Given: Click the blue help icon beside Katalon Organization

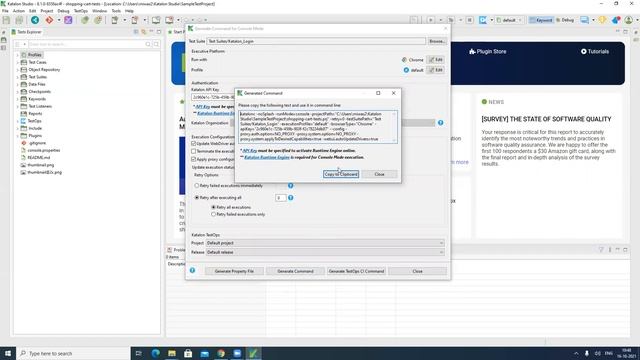Looking at the screenshot, I should pos(440,123).
